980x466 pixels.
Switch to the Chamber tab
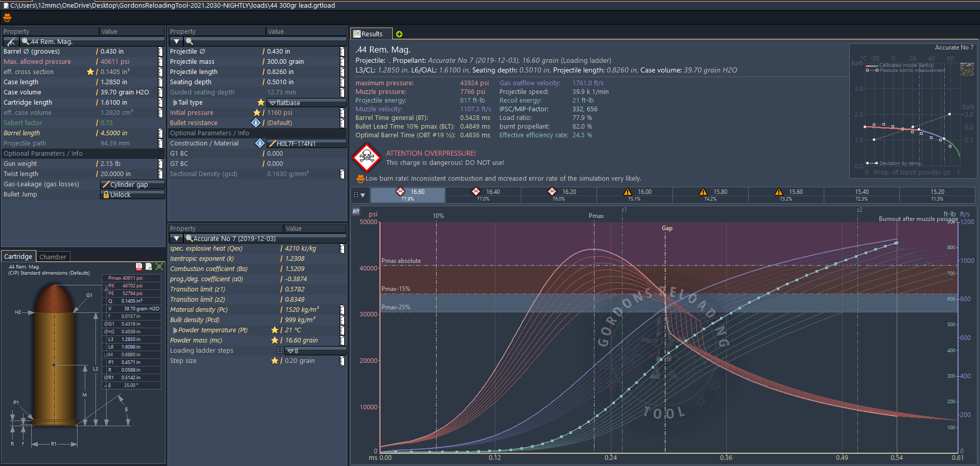click(53, 257)
